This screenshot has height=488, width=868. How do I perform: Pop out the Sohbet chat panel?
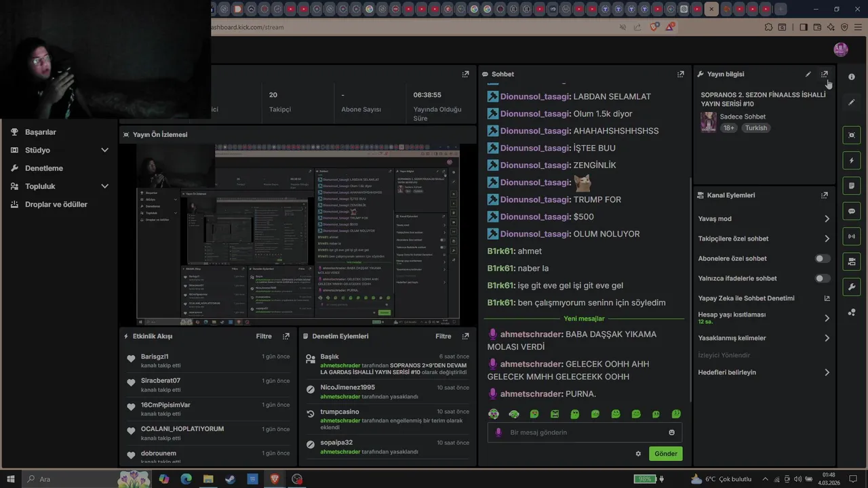(x=681, y=74)
